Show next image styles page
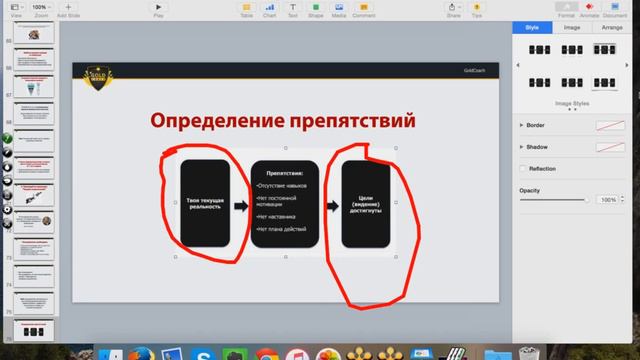This screenshot has height=360, width=640. tap(627, 65)
